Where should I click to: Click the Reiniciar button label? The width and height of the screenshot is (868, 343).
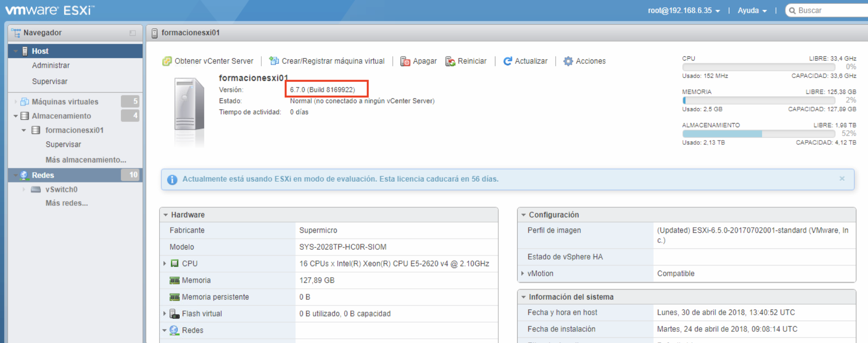tap(472, 61)
